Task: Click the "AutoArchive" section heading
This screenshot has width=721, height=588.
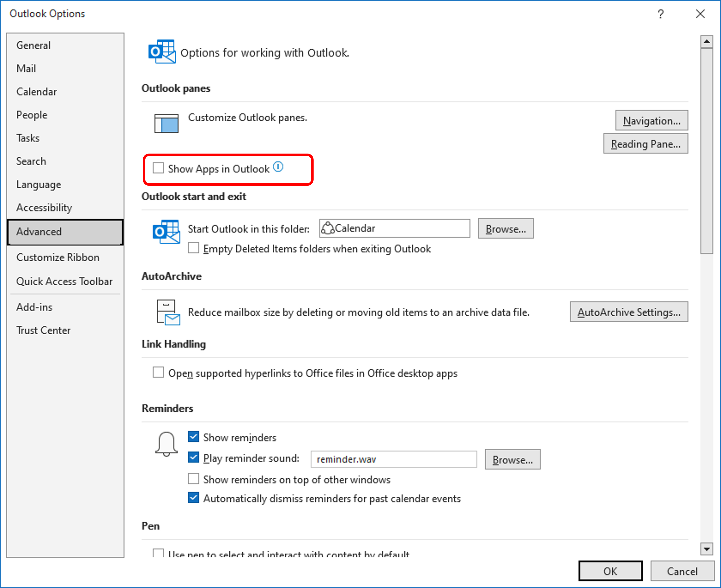Action: (171, 276)
